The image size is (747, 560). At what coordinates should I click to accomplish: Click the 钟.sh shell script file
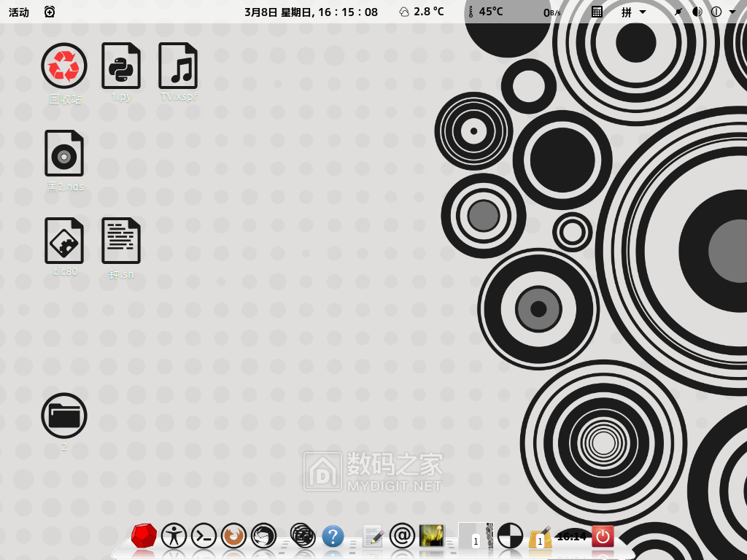[x=121, y=241]
